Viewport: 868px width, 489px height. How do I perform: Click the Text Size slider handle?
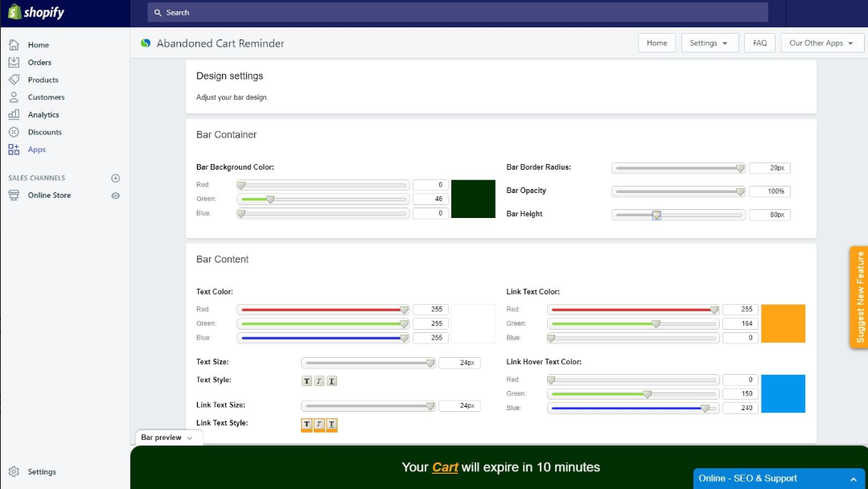(430, 364)
